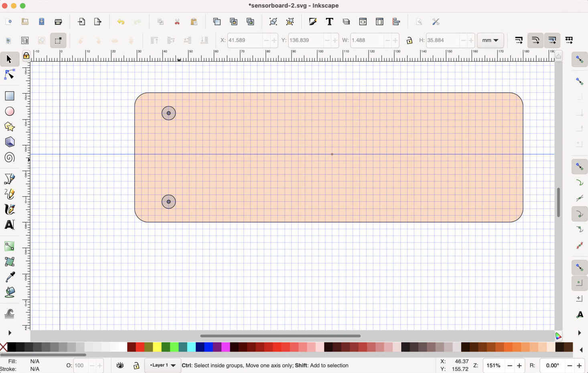Click the no-paint X swatch
588x373 pixels.
click(x=3, y=347)
